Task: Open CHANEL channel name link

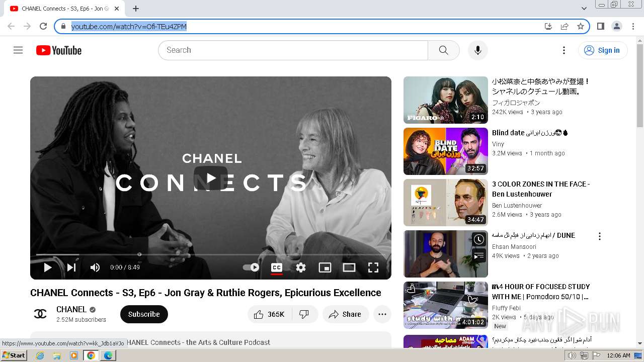Action: click(x=71, y=309)
